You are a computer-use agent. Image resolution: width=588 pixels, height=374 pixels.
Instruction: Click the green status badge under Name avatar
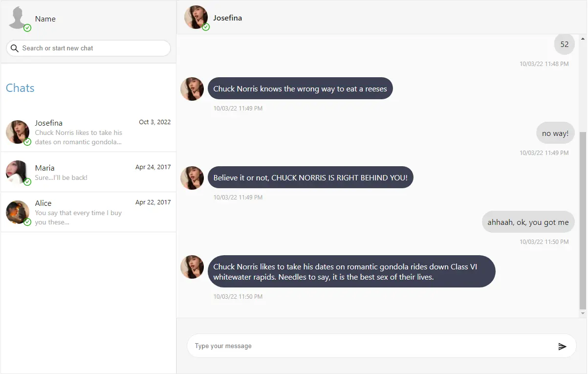pos(27,28)
